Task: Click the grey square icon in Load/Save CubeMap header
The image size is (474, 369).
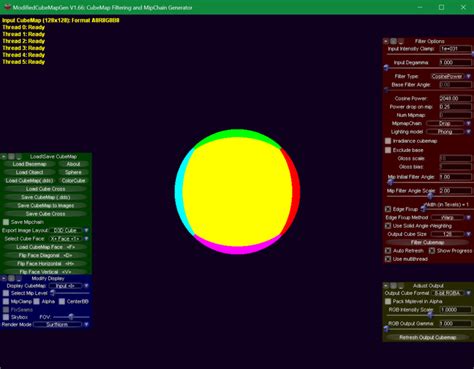Action: [11, 156]
